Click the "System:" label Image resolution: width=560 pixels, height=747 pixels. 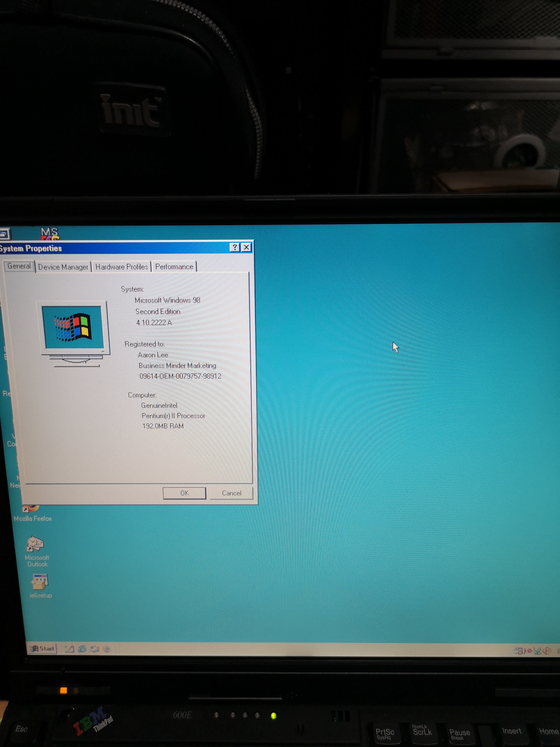[132, 289]
